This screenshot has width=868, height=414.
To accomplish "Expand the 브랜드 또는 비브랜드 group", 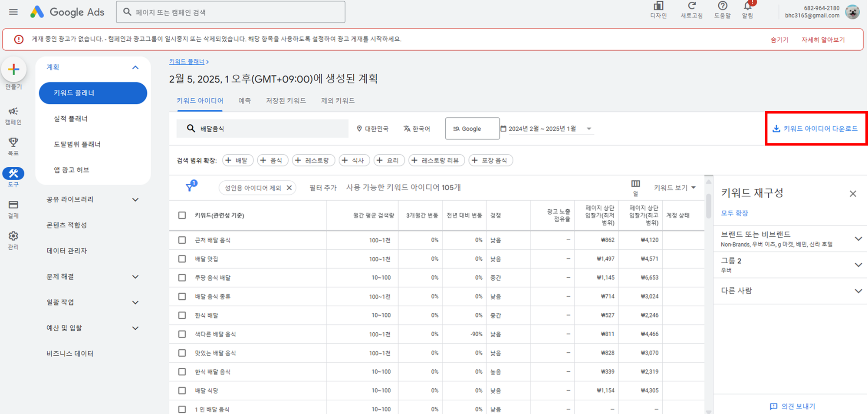I will pos(858,238).
